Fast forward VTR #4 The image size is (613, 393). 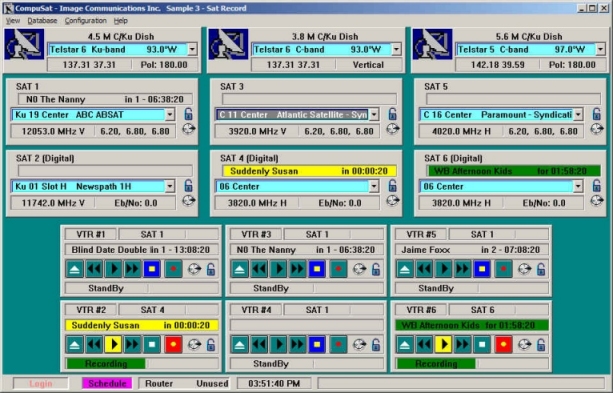[x=298, y=345]
